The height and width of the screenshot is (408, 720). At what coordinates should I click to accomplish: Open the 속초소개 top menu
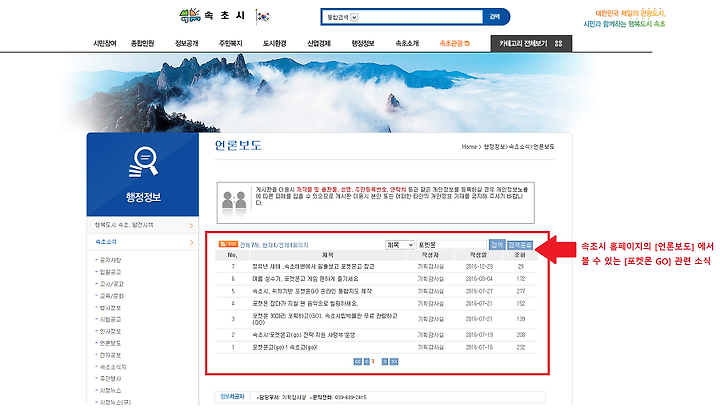[x=407, y=44]
